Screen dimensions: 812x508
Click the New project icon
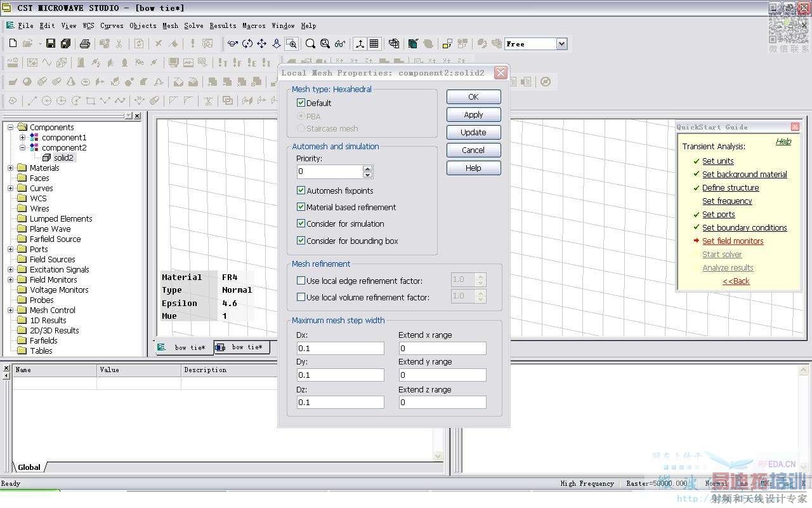click(x=13, y=44)
